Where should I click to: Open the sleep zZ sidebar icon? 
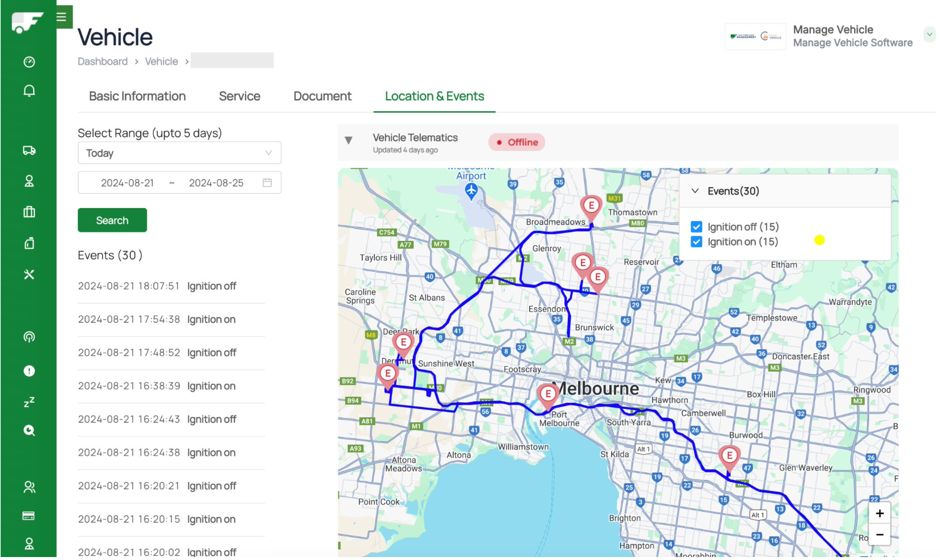click(x=29, y=402)
